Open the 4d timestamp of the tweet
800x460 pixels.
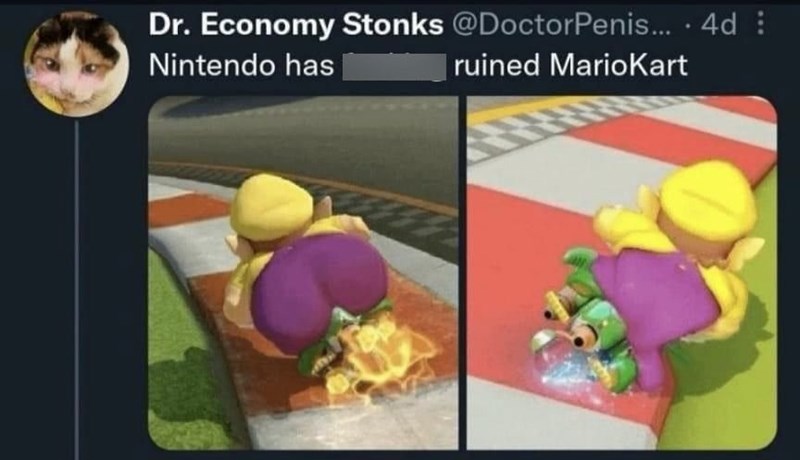(x=719, y=24)
